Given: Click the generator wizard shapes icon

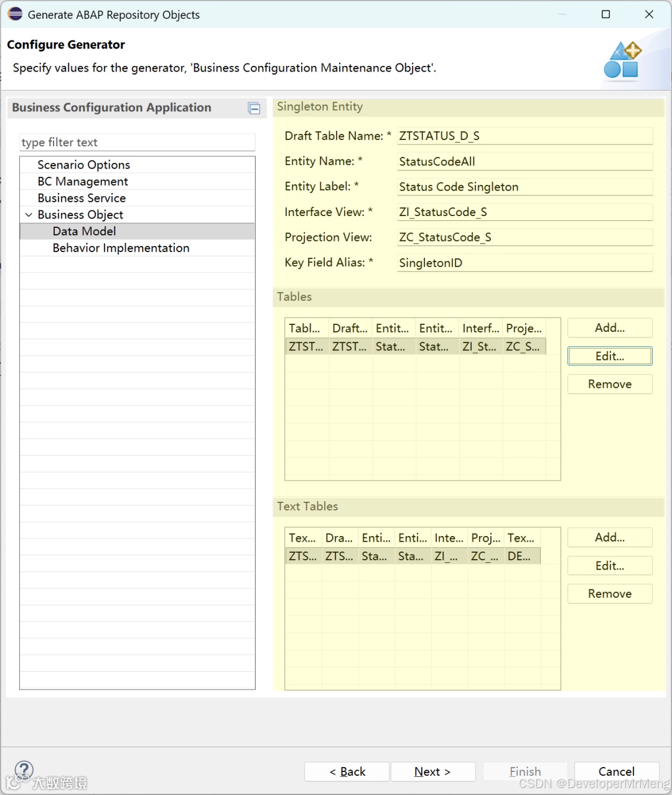Looking at the screenshot, I should [622, 60].
